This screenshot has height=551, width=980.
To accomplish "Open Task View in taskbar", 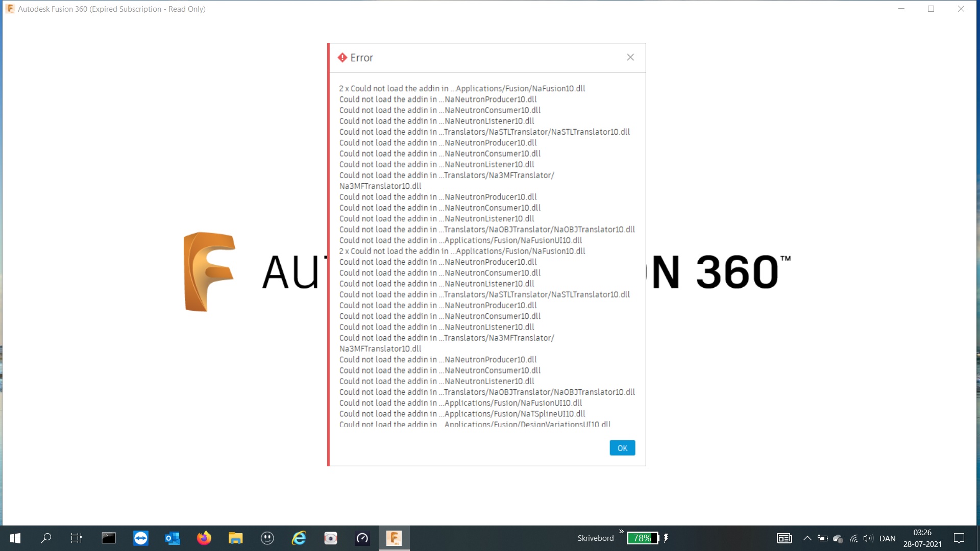I will coord(77,538).
